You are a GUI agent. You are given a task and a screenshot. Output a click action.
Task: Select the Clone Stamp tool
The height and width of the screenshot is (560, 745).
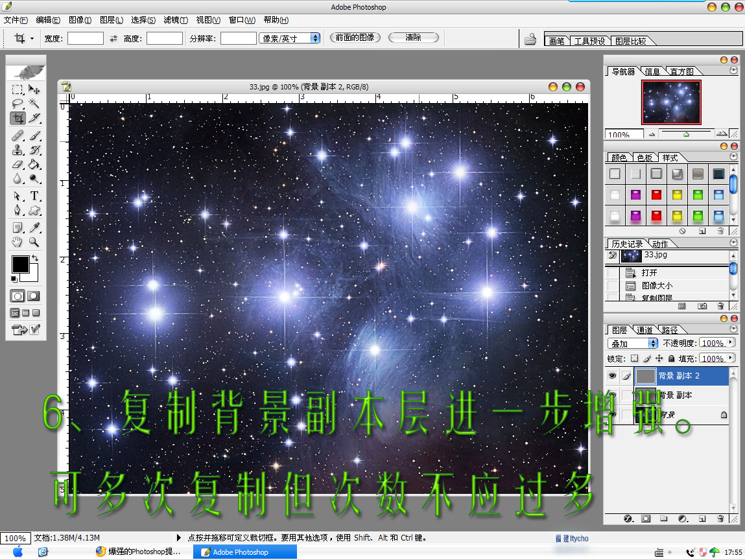(18, 150)
